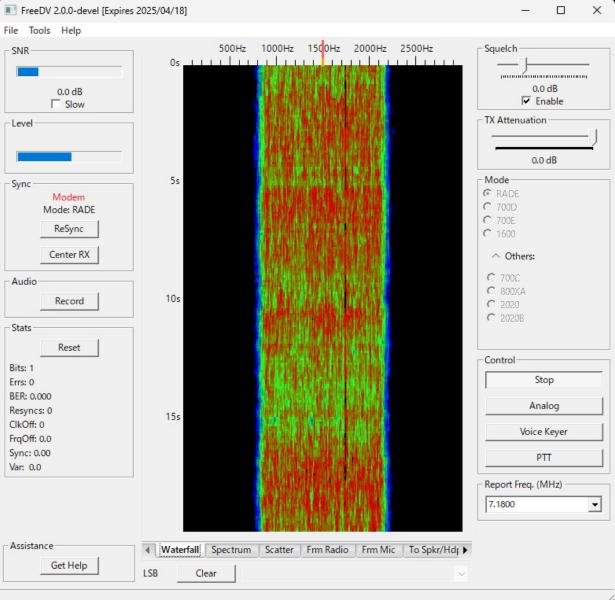Start audio recording with Record button
Viewport: 615px width, 600px height.
tap(69, 301)
